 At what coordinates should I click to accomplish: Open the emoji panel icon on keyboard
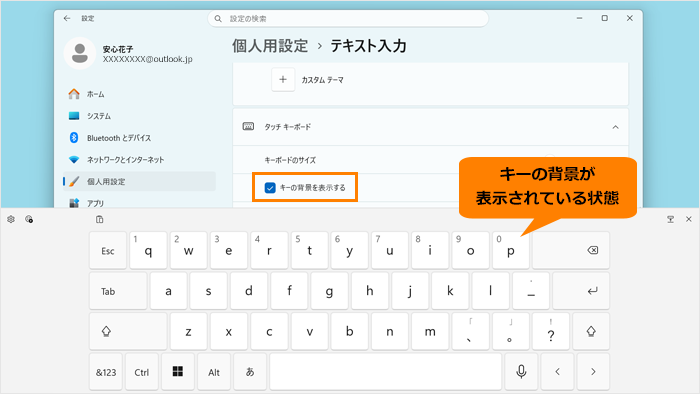[29, 219]
